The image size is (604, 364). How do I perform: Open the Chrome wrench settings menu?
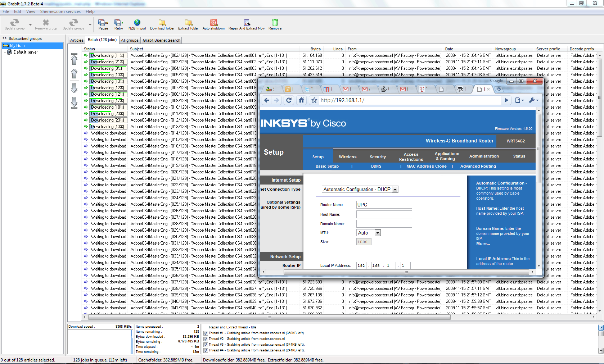[x=533, y=100]
